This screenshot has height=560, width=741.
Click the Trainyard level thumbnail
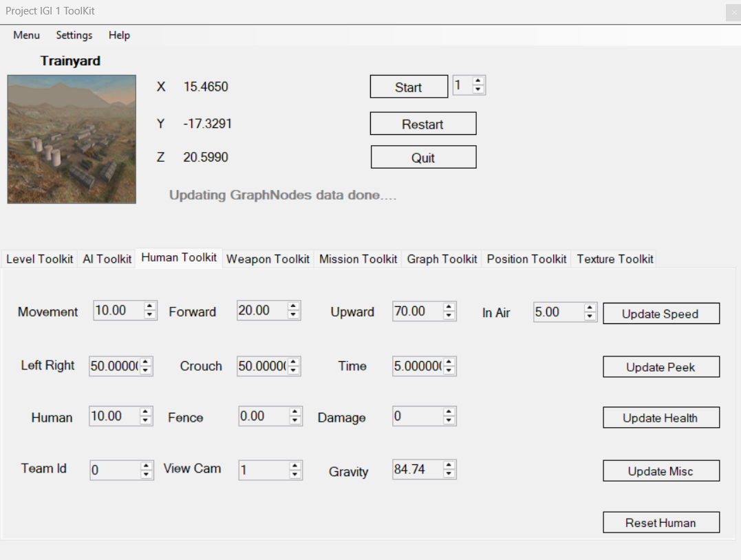click(x=72, y=140)
